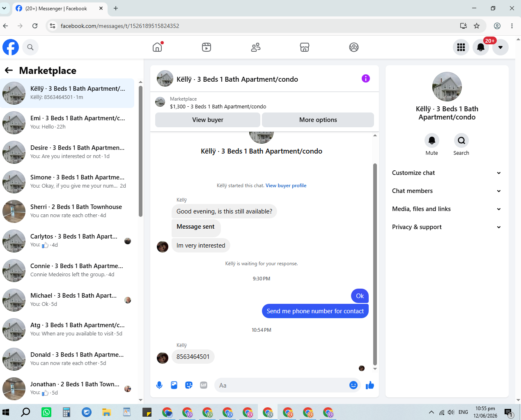Viewport: 521px width, 420px height.
Task: Click the 8563464501 message bubble
Action: pyautogui.click(x=193, y=357)
